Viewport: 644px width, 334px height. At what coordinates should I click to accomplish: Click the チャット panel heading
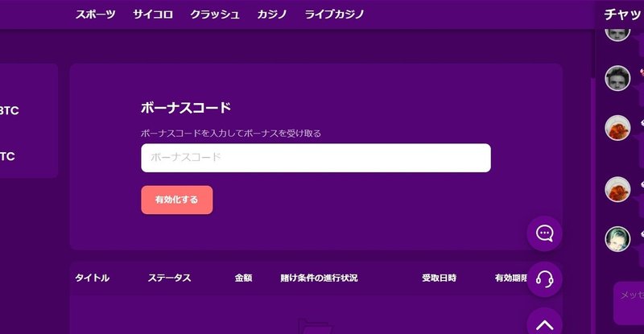(623, 14)
